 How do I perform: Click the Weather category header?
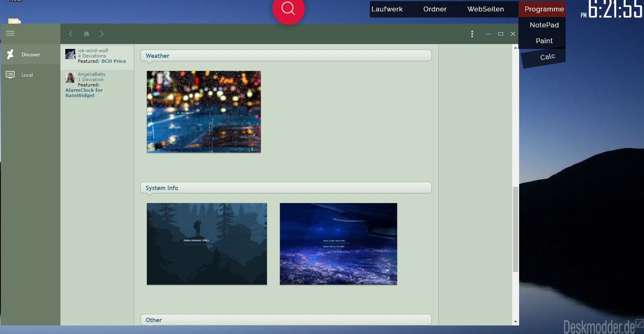click(286, 56)
